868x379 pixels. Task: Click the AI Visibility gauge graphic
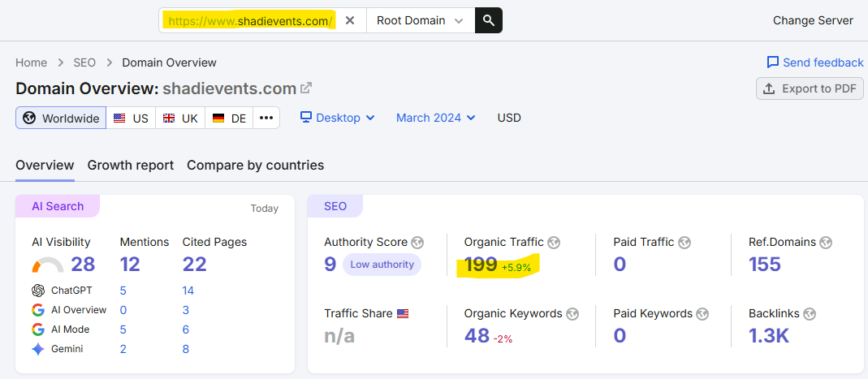pos(48,265)
